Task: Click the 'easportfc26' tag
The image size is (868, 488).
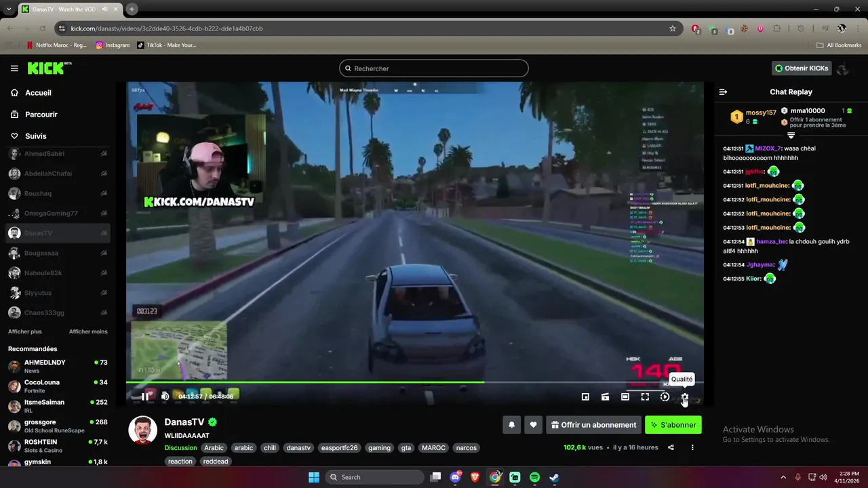Action: 339,448
